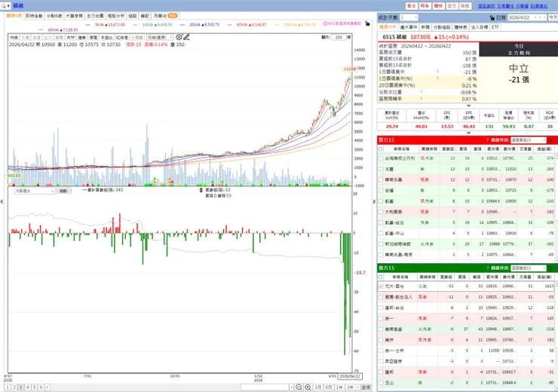
Task: Open question mark help in 買方15 header
Action: (x=487, y=139)
